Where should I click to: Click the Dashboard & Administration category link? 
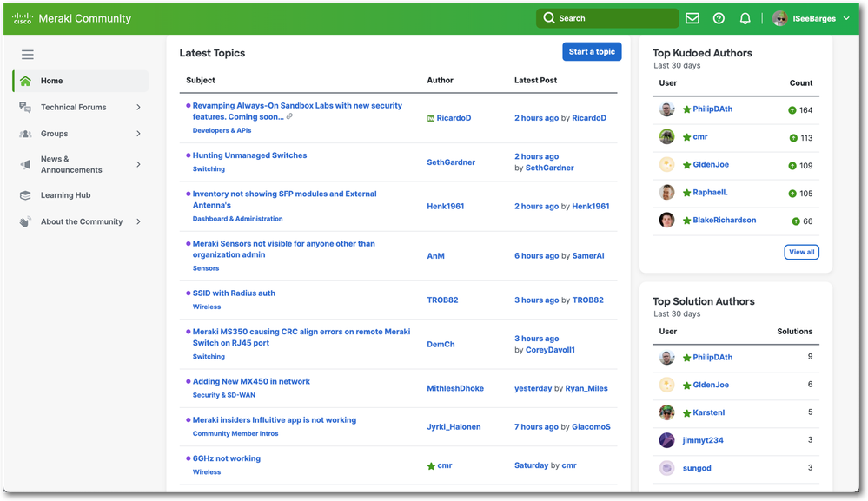237,219
